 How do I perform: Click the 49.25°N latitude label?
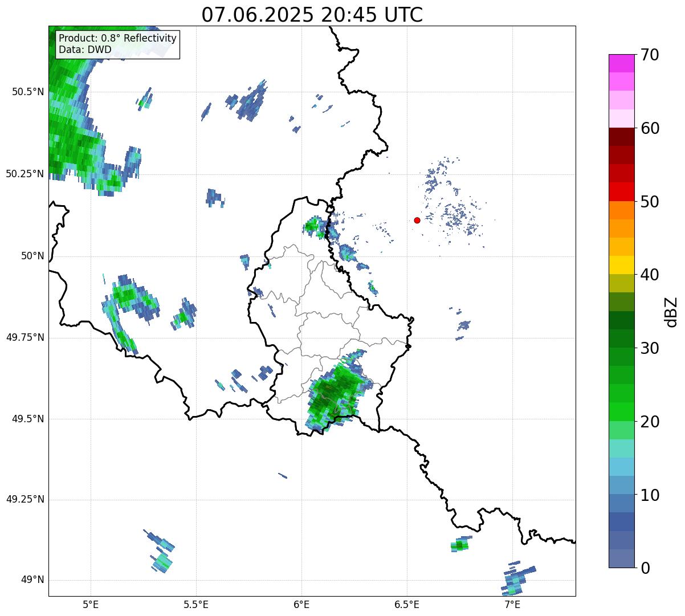(x=25, y=499)
